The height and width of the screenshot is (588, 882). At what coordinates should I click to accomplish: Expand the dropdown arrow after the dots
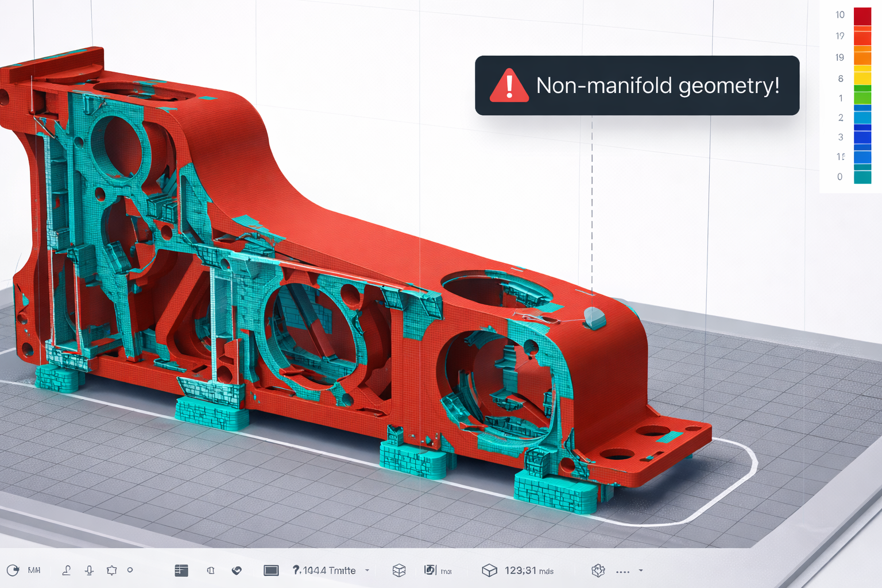point(641,570)
